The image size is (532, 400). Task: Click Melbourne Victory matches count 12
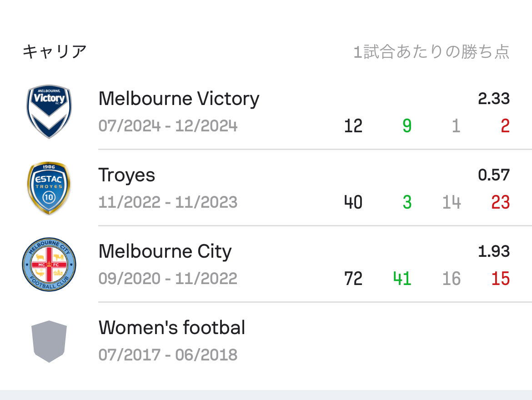point(353,126)
